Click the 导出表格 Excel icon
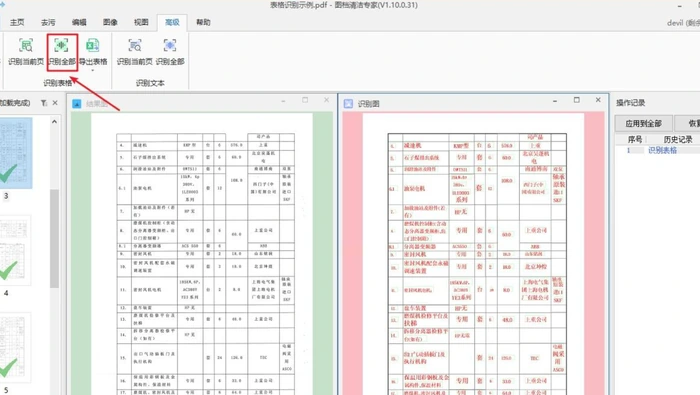The height and width of the screenshot is (395, 700). point(93,46)
